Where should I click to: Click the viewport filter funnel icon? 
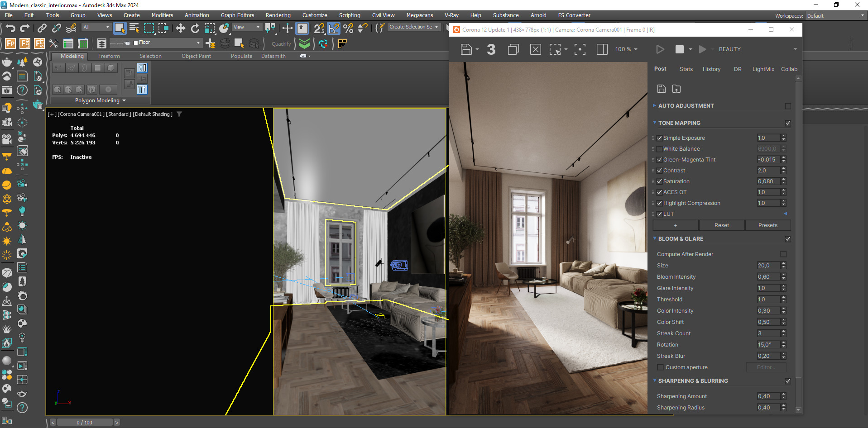click(179, 114)
